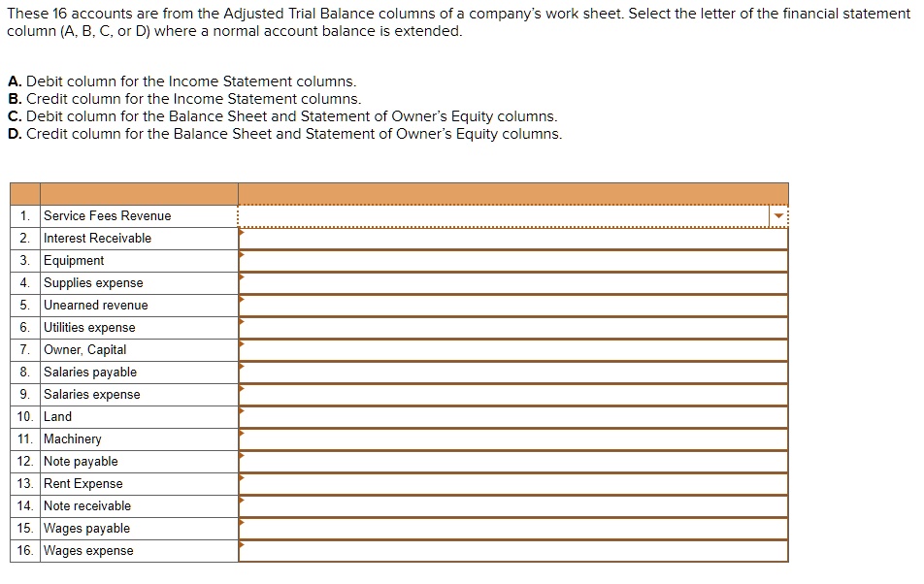Open the answer dropdown for Owner, Capital

tap(512, 349)
